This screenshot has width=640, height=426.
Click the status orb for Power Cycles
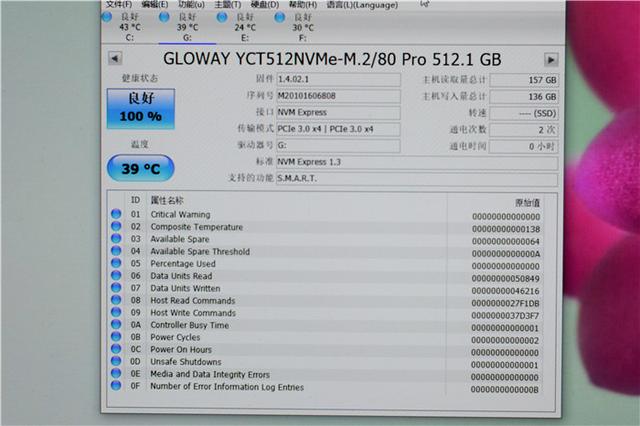116,336
